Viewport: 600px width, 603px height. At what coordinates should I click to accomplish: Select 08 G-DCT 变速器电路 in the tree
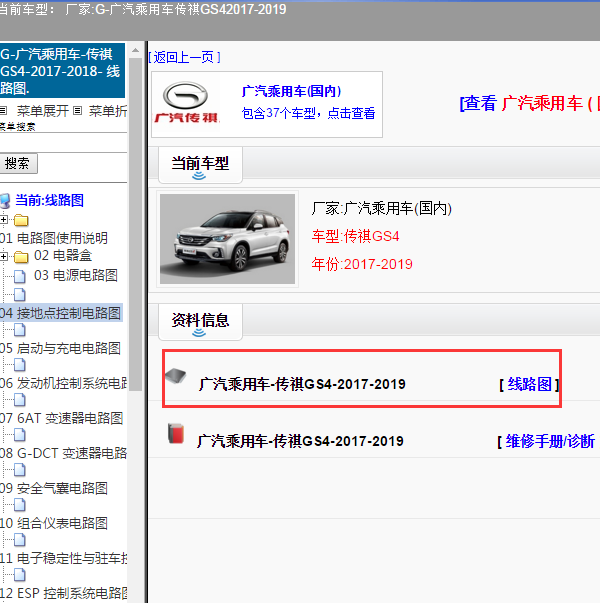coord(63,453)
